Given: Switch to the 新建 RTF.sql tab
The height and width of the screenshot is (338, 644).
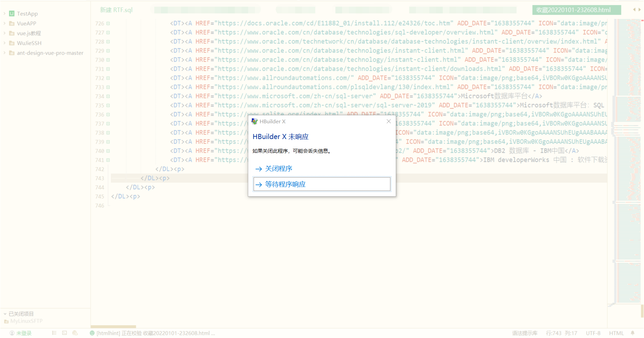Looking at the screenshot, I should (116, 10).
